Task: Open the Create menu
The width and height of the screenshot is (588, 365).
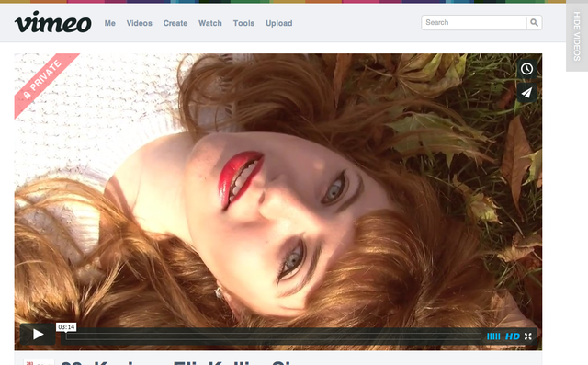Action: tap(175, 23)
